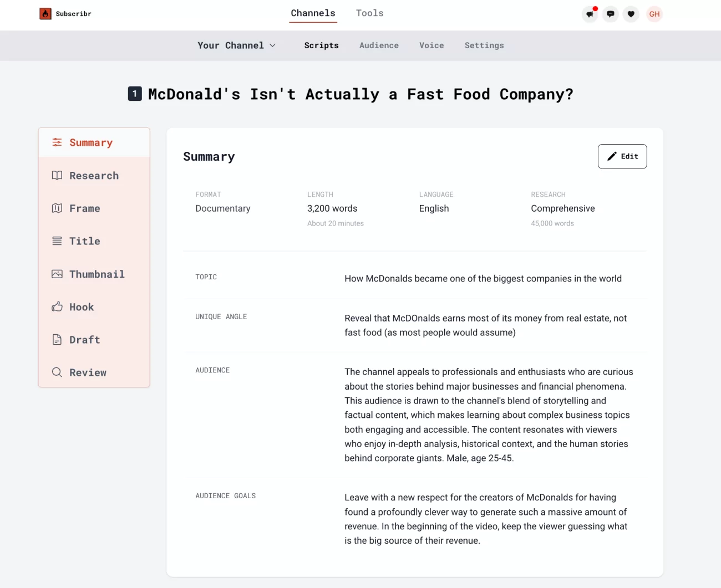Viewport: 721px width, 588px height.
Task: Click the AUDIENCE GOALS field label
Action: click(225, 496)
